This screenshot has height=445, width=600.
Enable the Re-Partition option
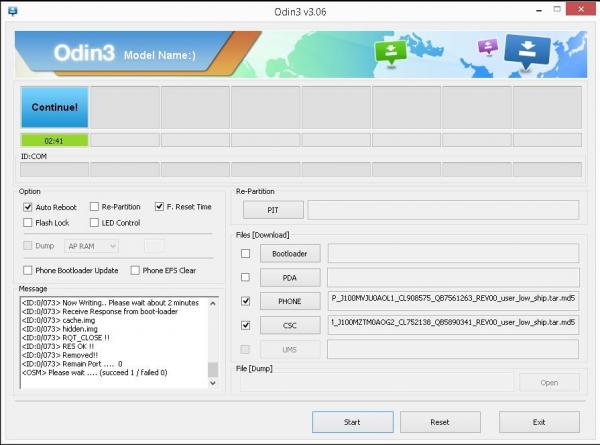tap(94, 207)
